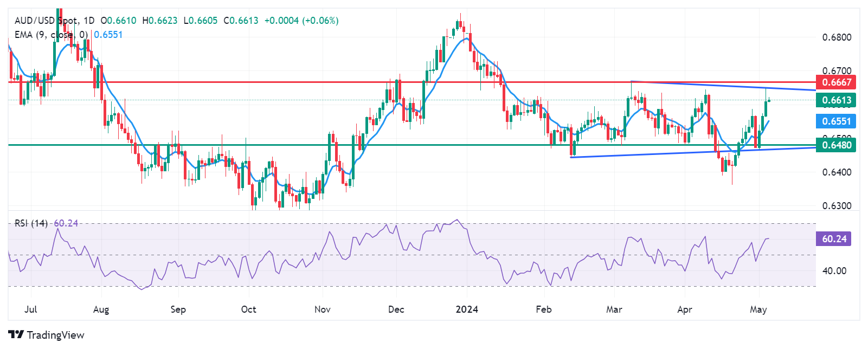Screen dimensions: 868x349
Task: Click the May label on time axis
Action: [758, 309]
